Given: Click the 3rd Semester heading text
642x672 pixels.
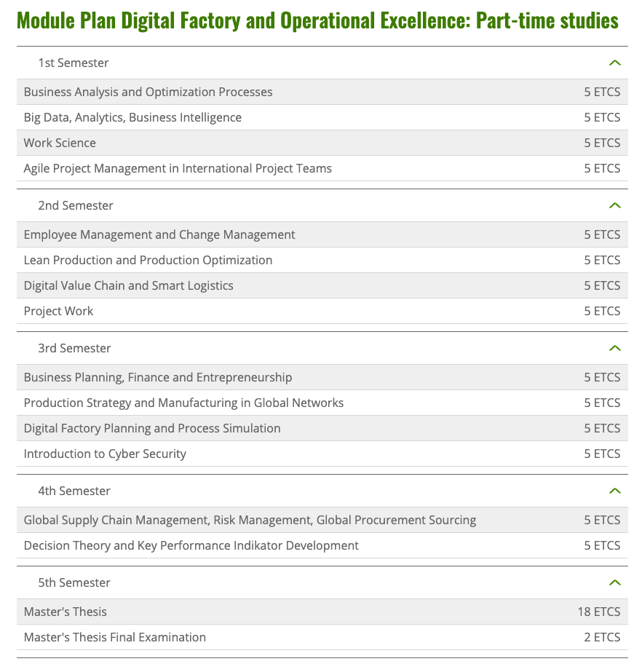Looking at the screenshot, I should point(74,349).
